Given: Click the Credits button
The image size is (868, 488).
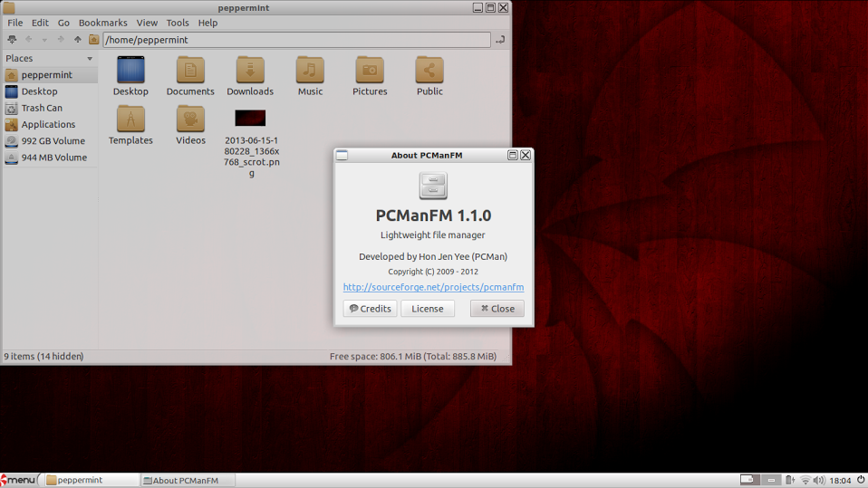Looking at the screenshot, I should (370, 309).
